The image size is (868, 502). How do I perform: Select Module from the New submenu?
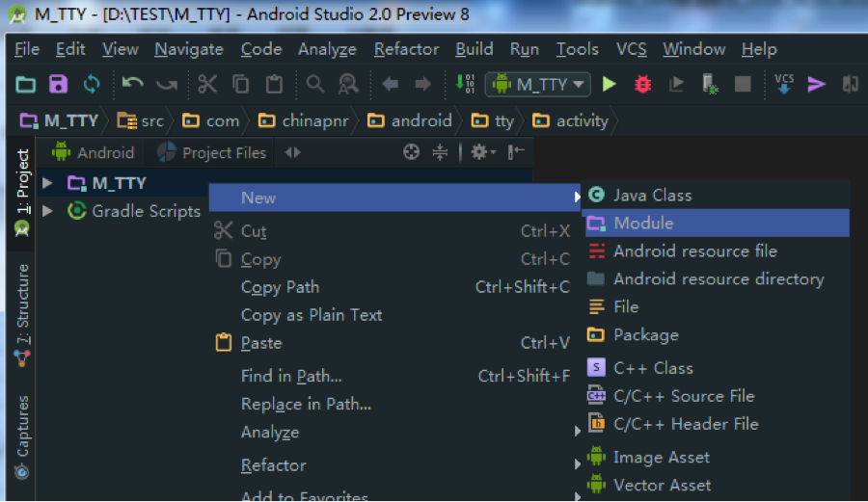[x=643, y=224]
